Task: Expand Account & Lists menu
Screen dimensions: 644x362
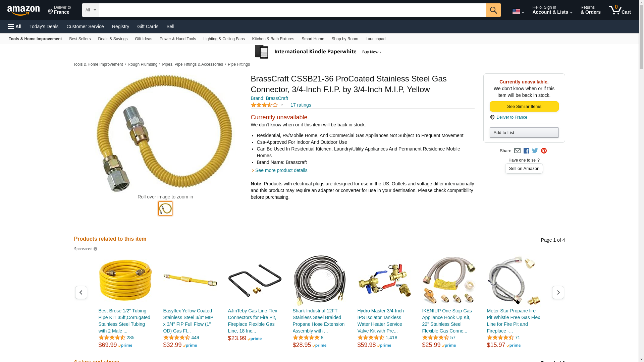Action: [552, 10]
